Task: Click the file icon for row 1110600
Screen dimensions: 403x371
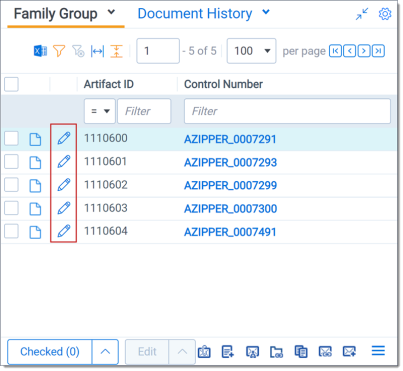Action: pos(35,139)
